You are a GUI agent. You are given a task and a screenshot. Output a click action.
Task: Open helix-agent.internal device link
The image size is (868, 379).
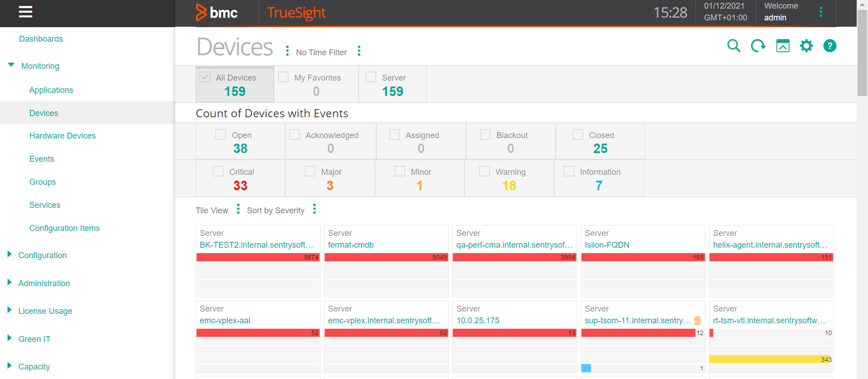pos(770,245)
